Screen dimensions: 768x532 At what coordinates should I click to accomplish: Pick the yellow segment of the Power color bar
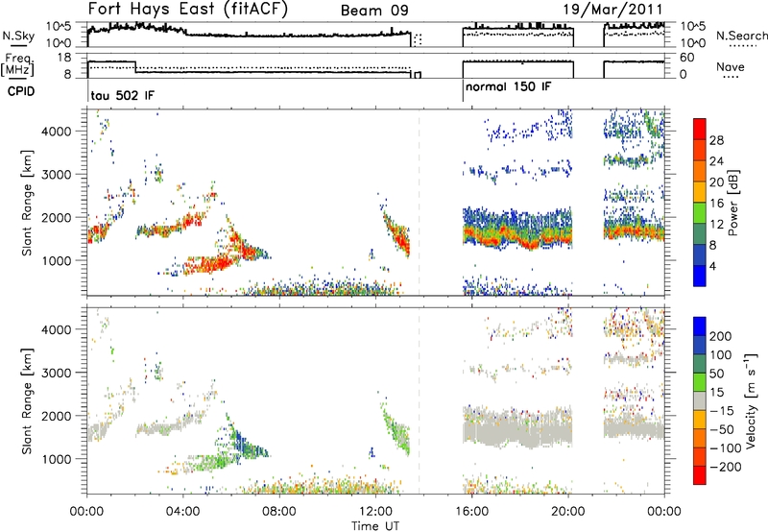coord(700,192)
